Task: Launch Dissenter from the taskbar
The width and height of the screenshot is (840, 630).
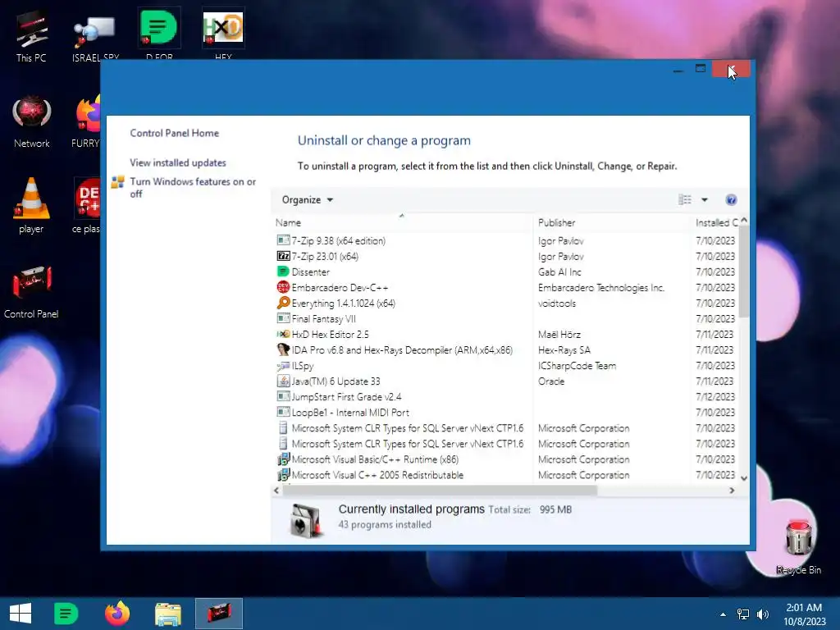Action: click(x=66, y=614)
